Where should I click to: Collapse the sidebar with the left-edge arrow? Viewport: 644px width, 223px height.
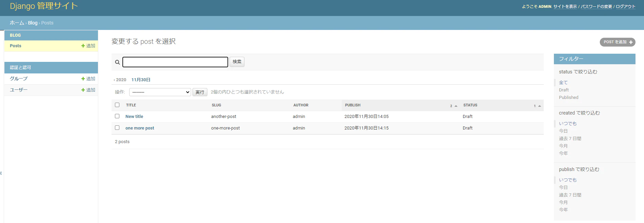[x=1, y=173]
